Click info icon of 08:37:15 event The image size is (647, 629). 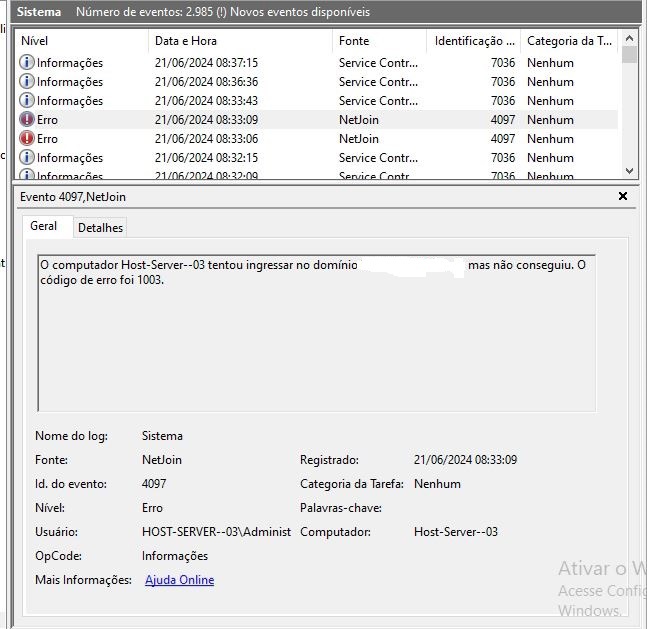tap(27, 63)
